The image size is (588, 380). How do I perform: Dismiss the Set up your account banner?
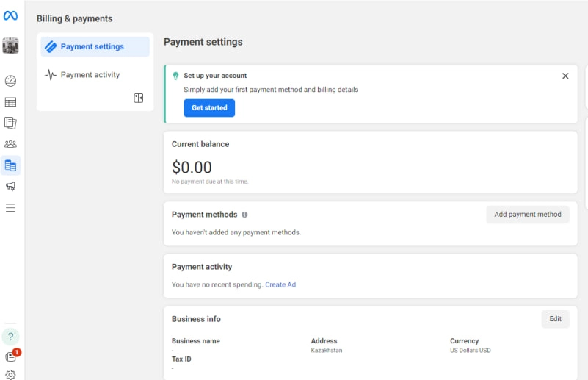click(565, 76)
